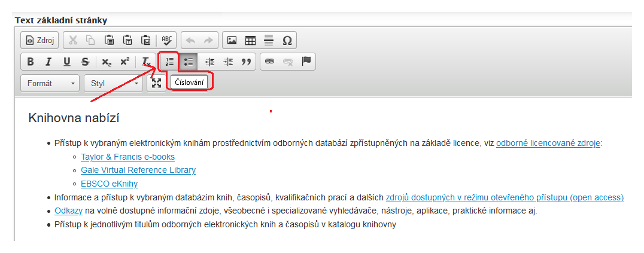The width and height of the screenshot is (644, 253).
Task: Click the open access zdrojů link
Action: (x=505, y=197)
